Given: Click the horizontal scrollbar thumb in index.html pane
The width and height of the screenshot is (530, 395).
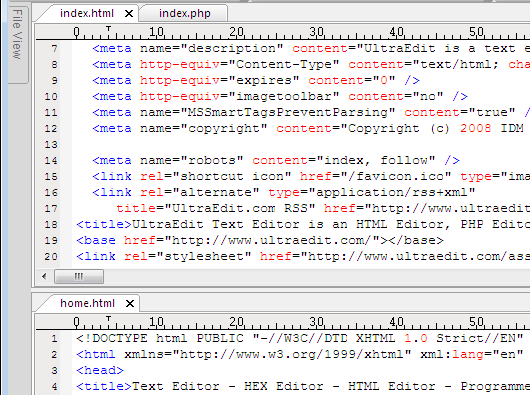Looking at the screenshot, I should [79, 276].
